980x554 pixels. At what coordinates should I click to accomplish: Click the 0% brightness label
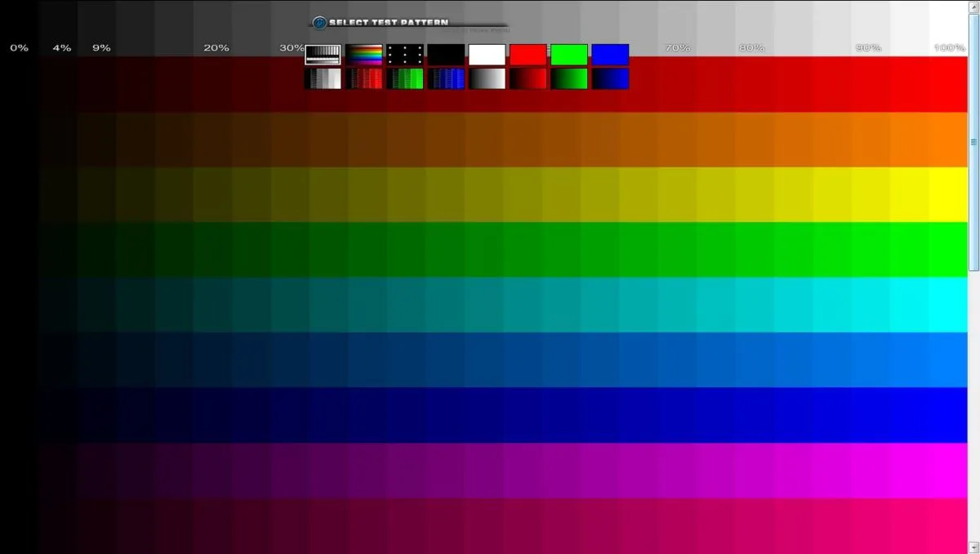coord(19,47)
